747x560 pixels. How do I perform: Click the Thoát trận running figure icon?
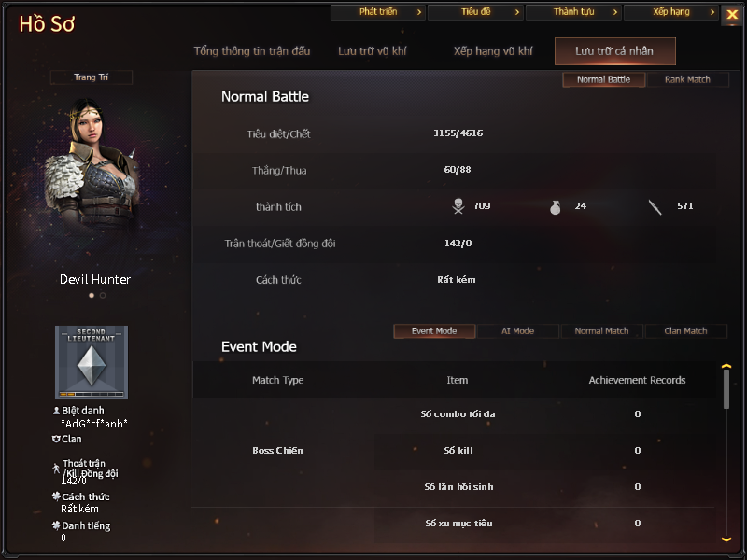click(56, 469)
